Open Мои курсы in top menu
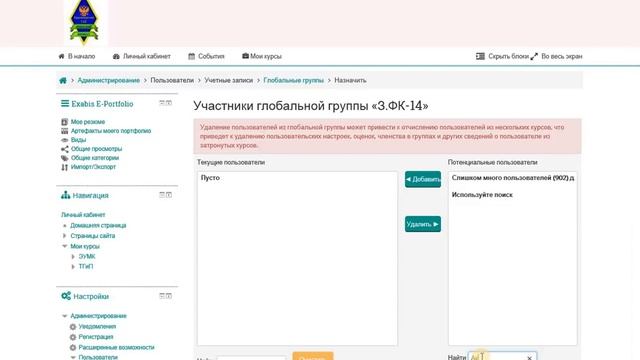640x360 pixels. (x=262, y=56)
